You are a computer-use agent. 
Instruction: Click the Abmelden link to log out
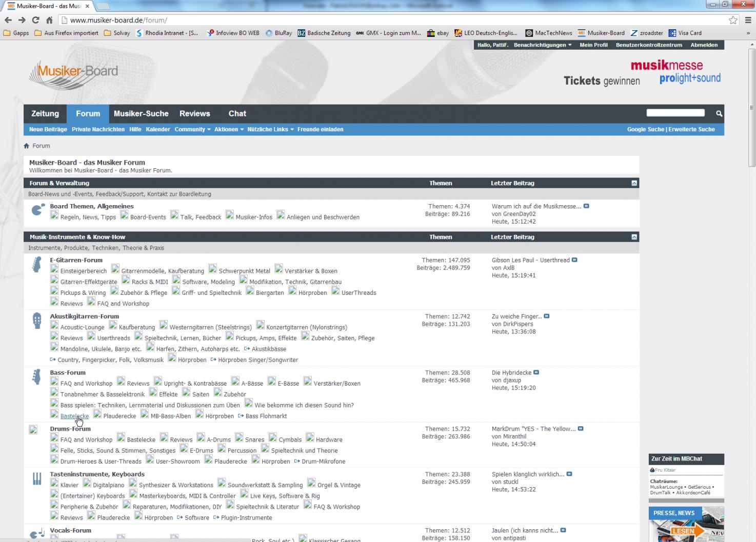[704, 45]
